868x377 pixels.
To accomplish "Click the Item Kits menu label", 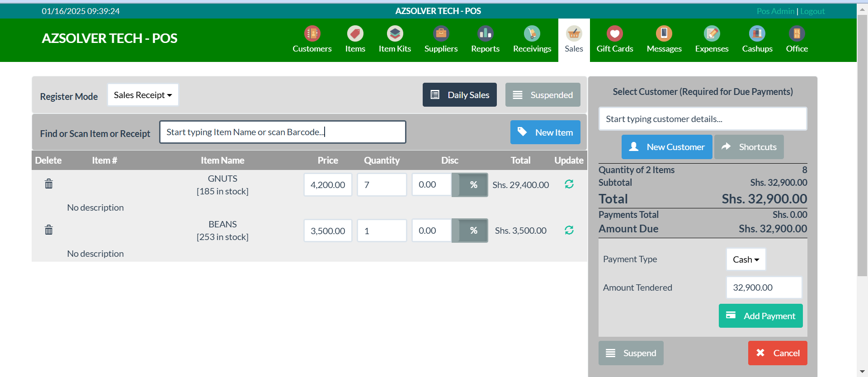I will [x=395, y=49].
